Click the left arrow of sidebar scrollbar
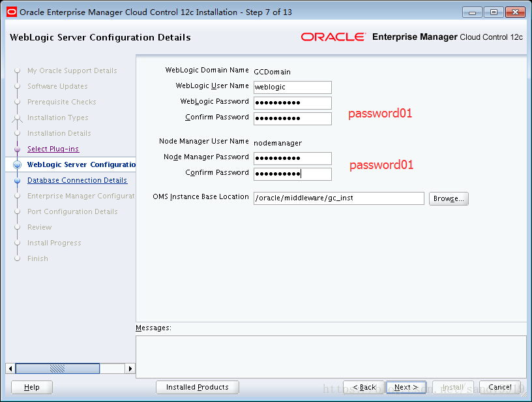532x402 pixels. point(10,369)
